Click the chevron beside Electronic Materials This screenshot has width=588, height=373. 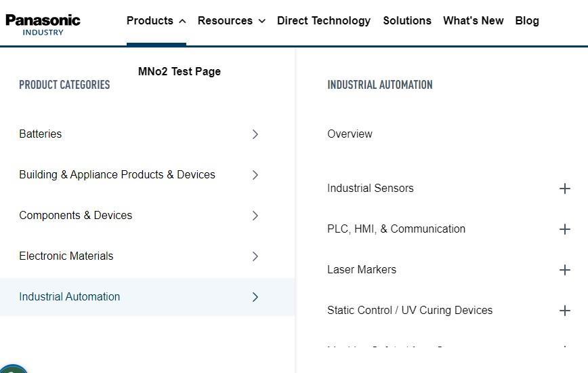tap(255, 256)
